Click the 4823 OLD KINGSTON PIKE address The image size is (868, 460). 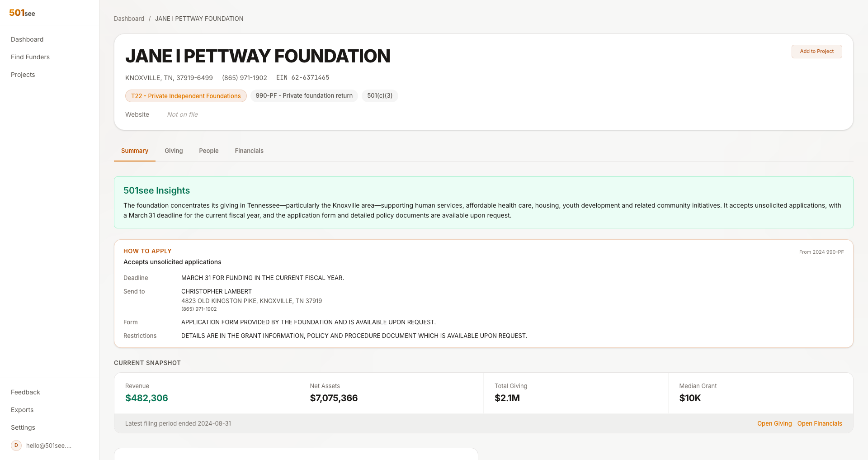click(251, 301)
